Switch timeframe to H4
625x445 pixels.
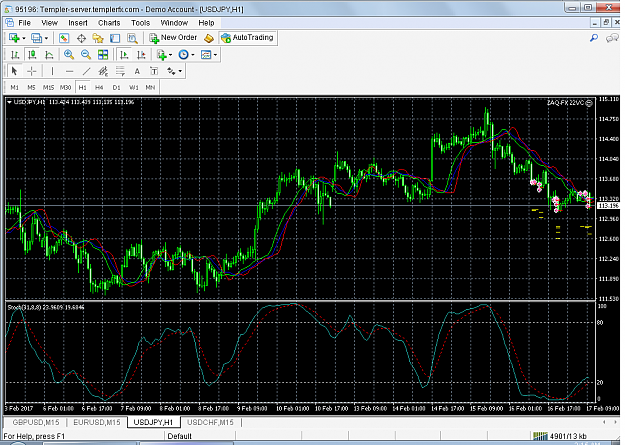[99, 87]
